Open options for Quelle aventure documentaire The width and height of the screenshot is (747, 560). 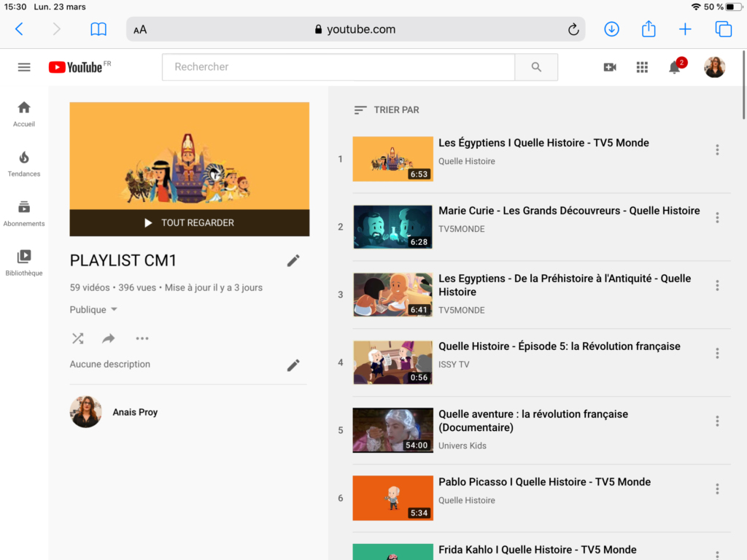717,421
